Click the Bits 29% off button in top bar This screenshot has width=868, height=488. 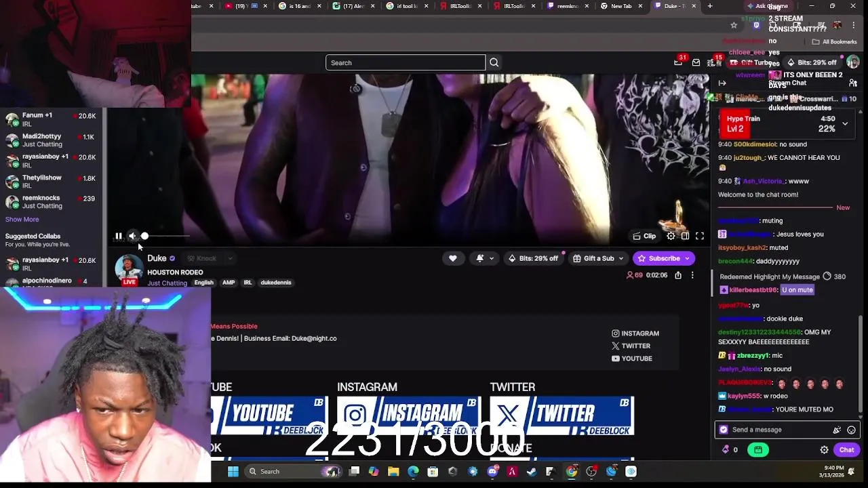(x=812, y=62)
